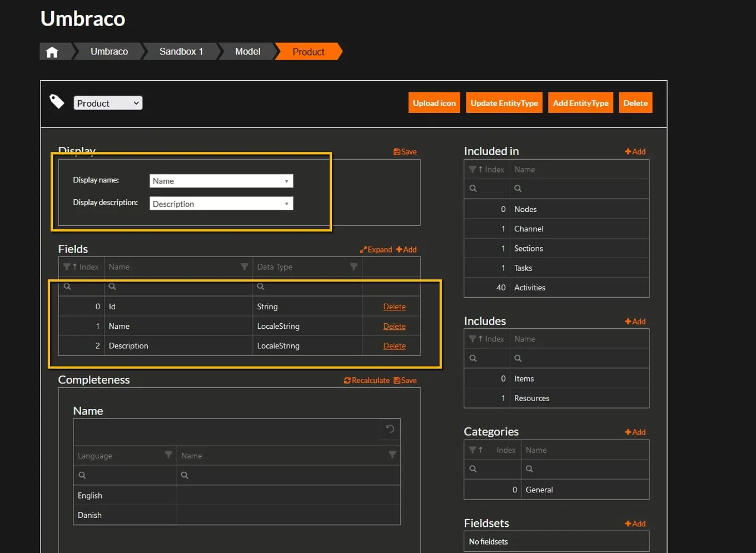Open the Language column filter
The height and width of the screenshot is (553, 756).
coord(168,455)
